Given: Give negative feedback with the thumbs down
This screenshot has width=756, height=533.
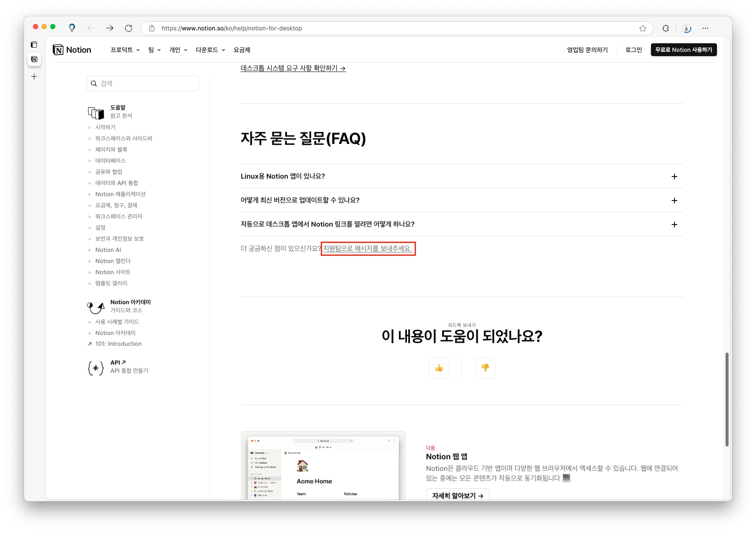Looking at the screenshot, I should [485, 368].
